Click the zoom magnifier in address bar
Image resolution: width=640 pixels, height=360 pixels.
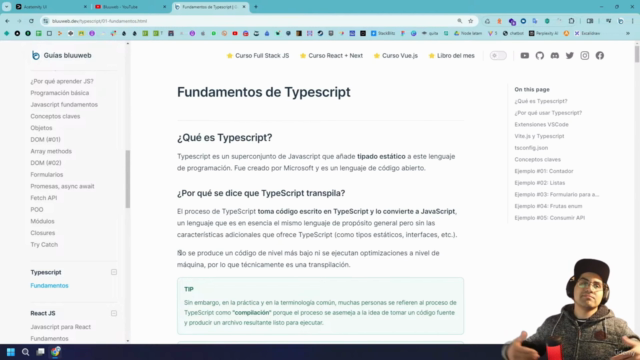coord(460,21)
